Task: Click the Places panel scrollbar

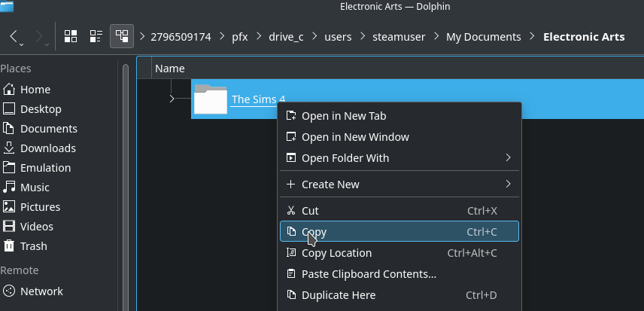Action: [x=125, y=181]
